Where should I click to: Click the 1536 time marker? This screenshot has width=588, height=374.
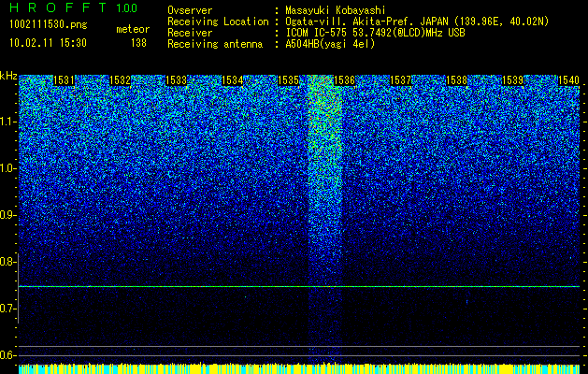point(344,80)
